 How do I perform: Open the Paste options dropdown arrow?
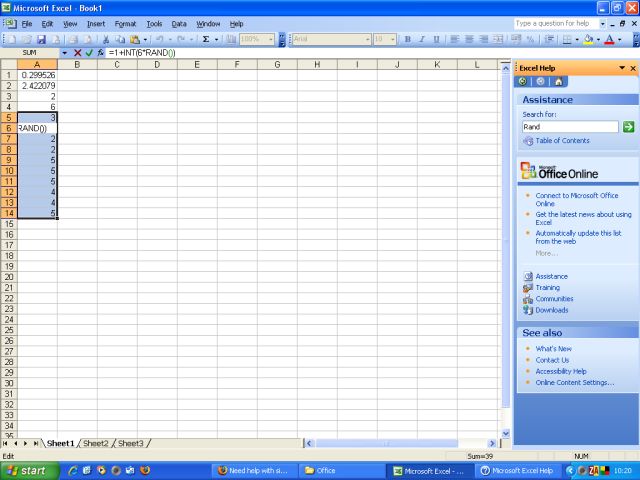click(x=145, y=40)
